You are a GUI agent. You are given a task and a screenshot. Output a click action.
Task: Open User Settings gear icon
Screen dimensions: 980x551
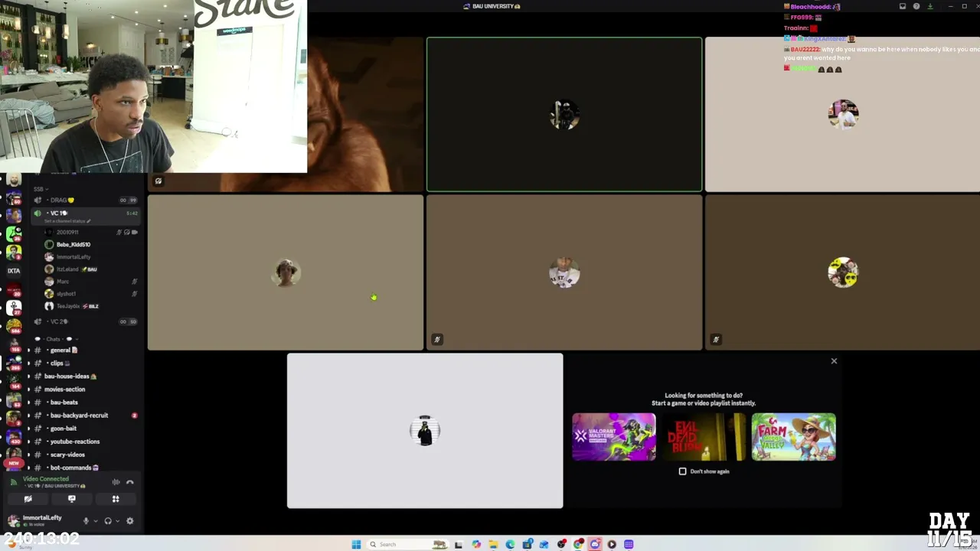coord(129,521)
